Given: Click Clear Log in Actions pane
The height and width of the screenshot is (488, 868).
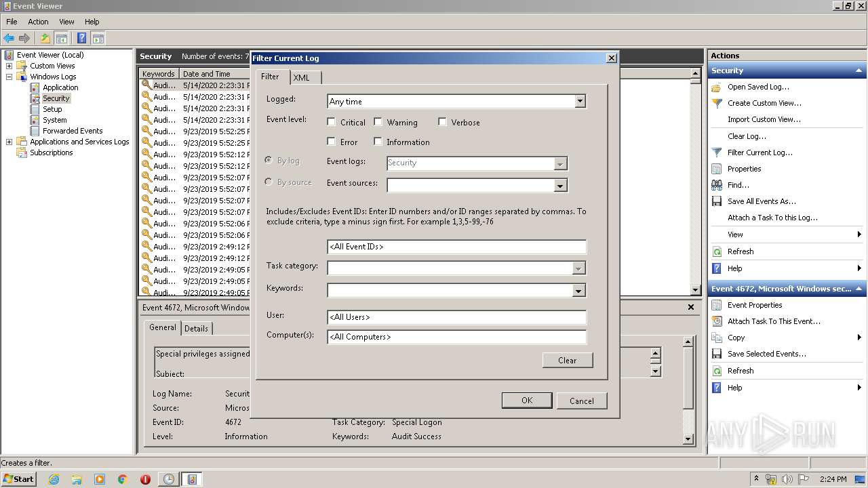Looking at the screenshot, I should 747,136.
